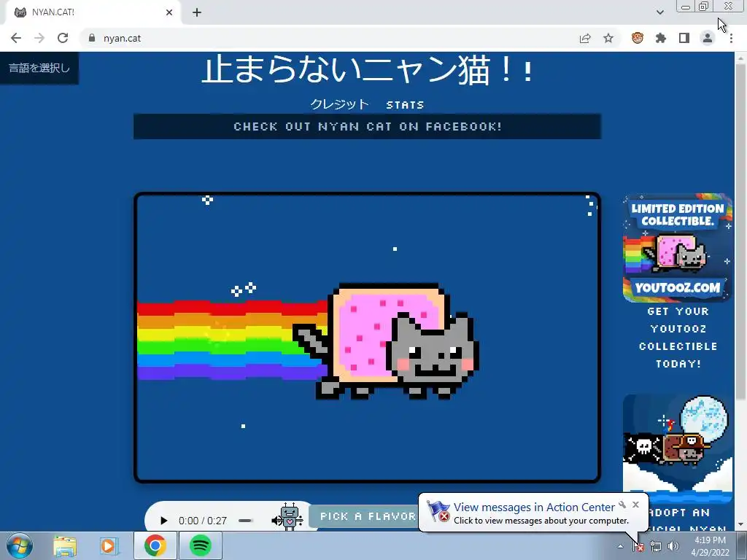This screenshot has width=747, height=560.
Task: Go back with the browser back arrow
Action: pos(16,38)
